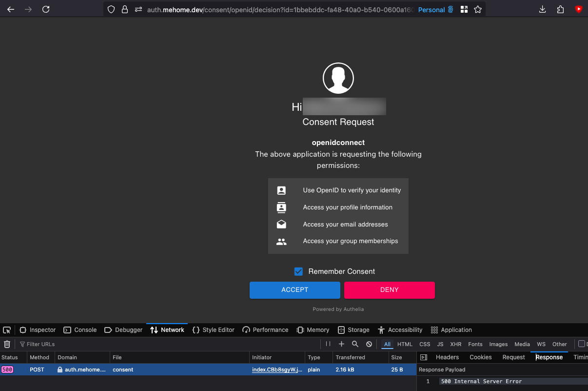The height and width of the screenshot is (391, 588).
Task: Filter requests by HTML
Action: (405, 344)
